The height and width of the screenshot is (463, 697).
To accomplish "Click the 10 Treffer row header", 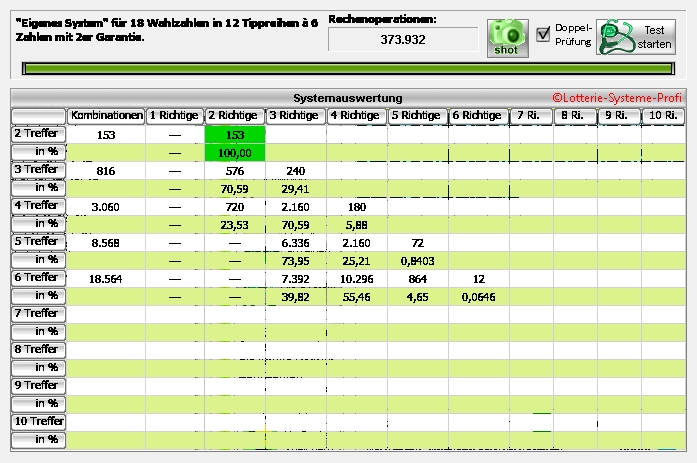I will click(x=38, y=421).
